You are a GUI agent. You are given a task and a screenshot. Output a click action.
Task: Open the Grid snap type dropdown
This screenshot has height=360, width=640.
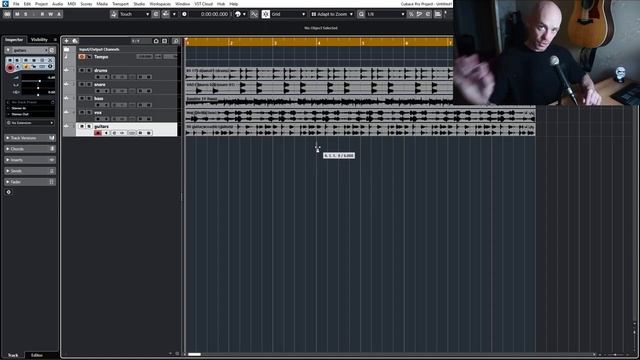click(x=288, y=14)
